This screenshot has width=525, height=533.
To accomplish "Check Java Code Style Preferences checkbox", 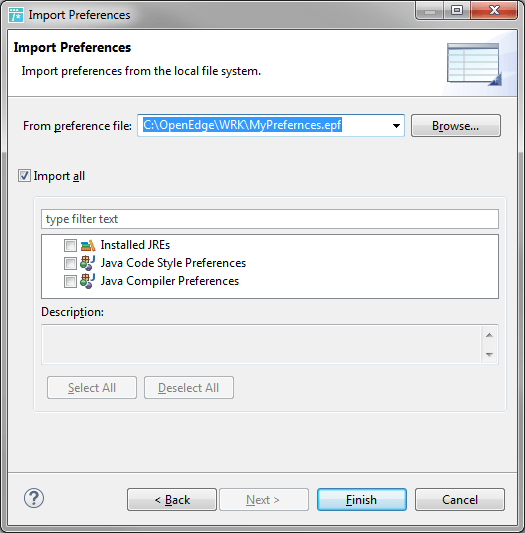I will [70, 263].
